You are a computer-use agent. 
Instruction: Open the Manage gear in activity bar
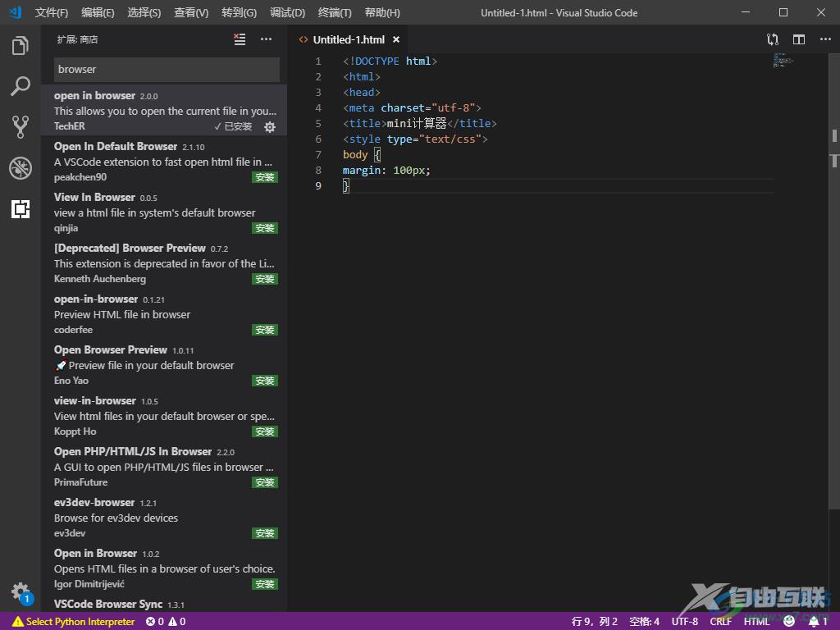(21, 592)
